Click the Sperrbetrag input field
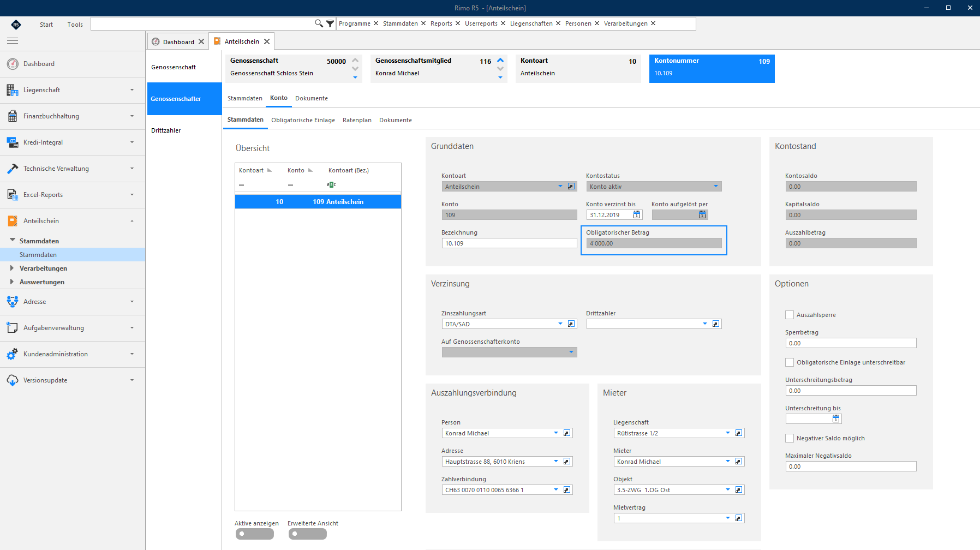980x550 pixels. (851, 343)
